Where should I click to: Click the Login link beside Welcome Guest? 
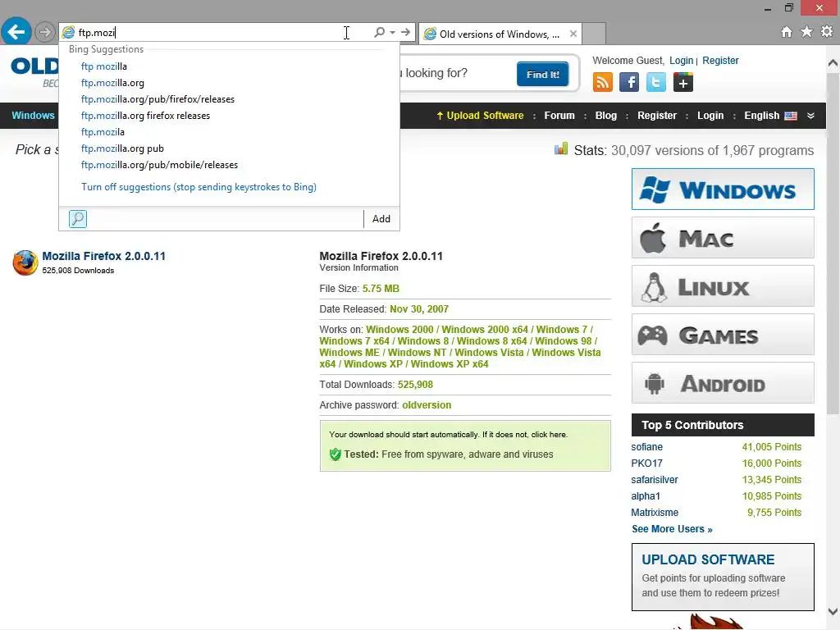point(681,61)
